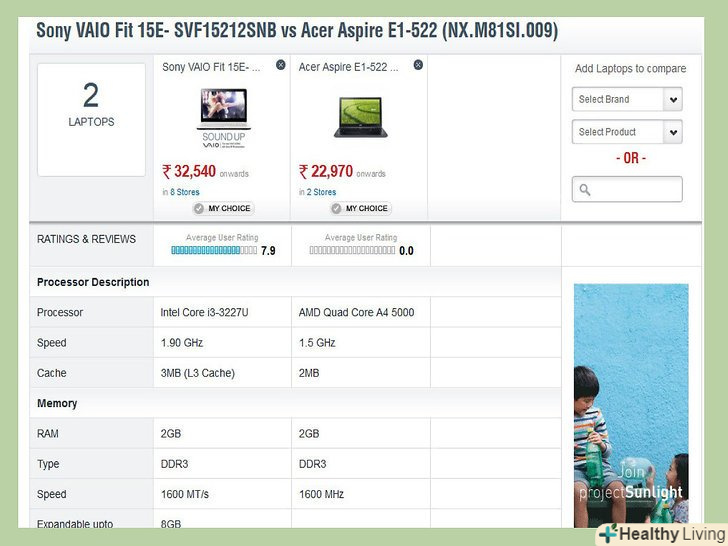Click the ₹ 32,540 price

tap(189, 171)
